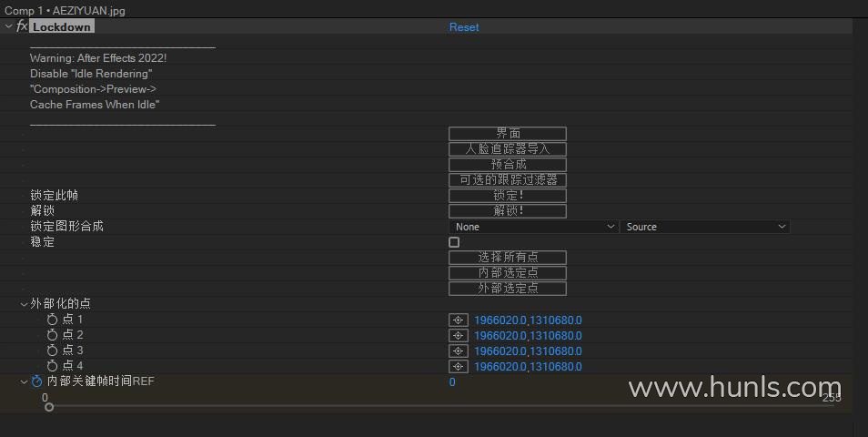Image resolution: width=868 pixels, height=437 pixels.
Task: Click the 解锁! button
Action: (508, 211)
